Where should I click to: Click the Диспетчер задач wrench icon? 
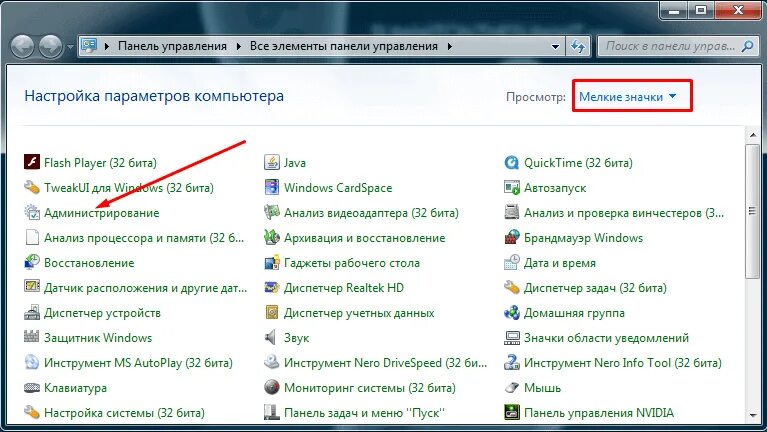(x=512, y=288)
